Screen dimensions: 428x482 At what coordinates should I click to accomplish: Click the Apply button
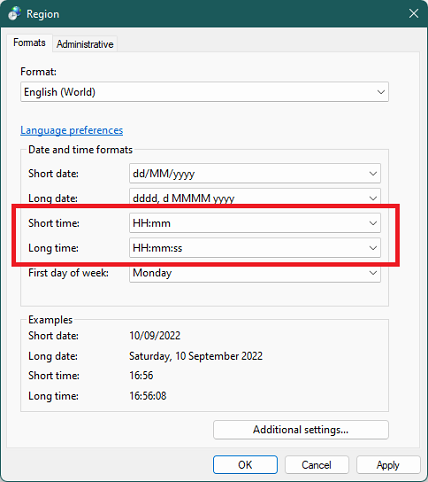pos(388,465)
